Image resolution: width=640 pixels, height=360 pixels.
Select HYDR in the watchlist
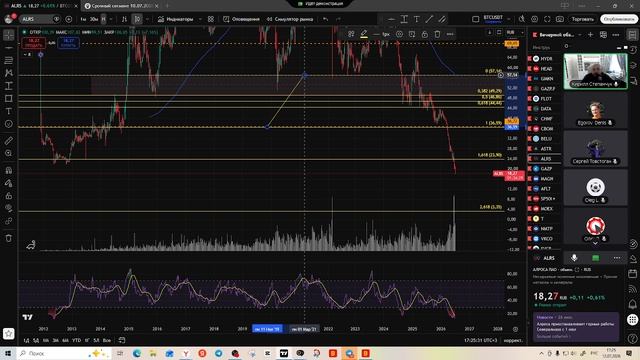click(546, 59)
